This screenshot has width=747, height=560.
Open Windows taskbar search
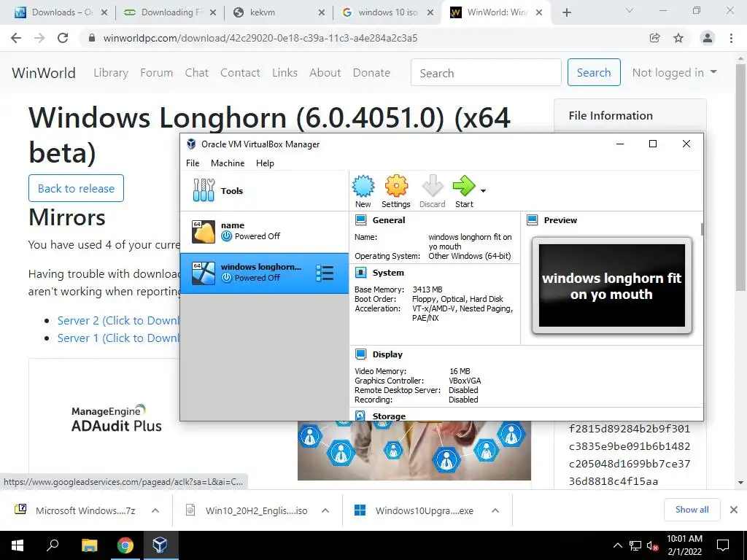point(53,545)
